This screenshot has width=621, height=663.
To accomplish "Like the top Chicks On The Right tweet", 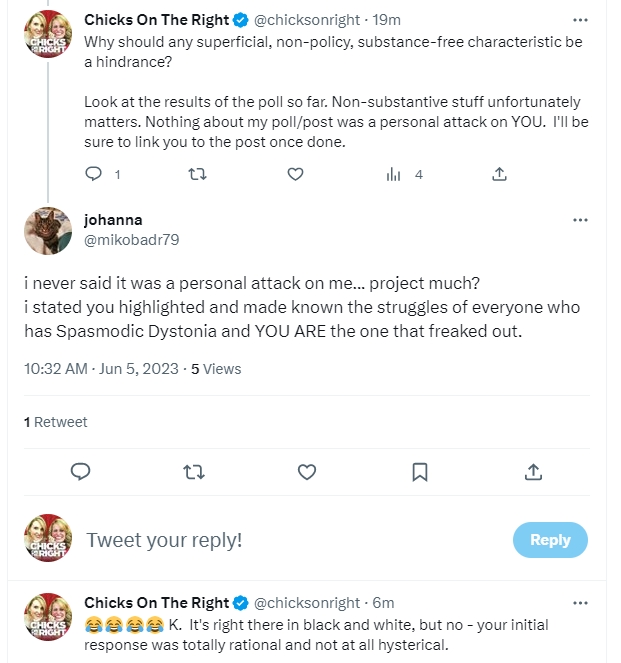I will (295, 174).
